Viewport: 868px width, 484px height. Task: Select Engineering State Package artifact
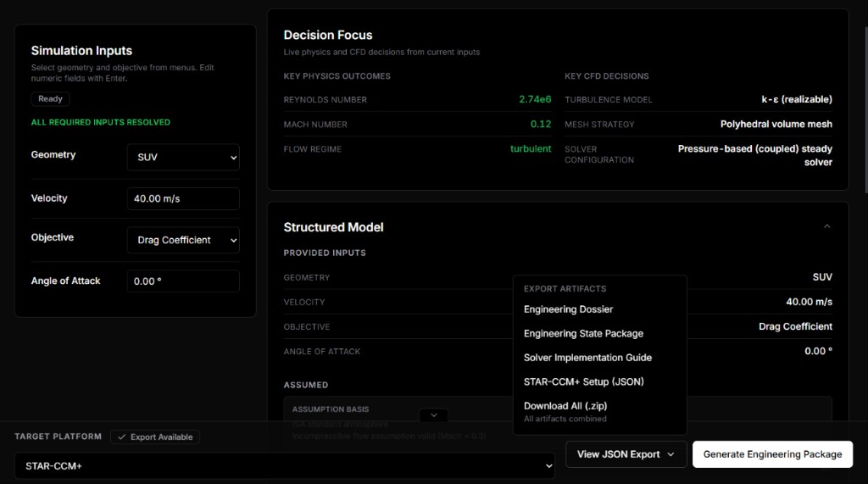(x=583, y=333)
